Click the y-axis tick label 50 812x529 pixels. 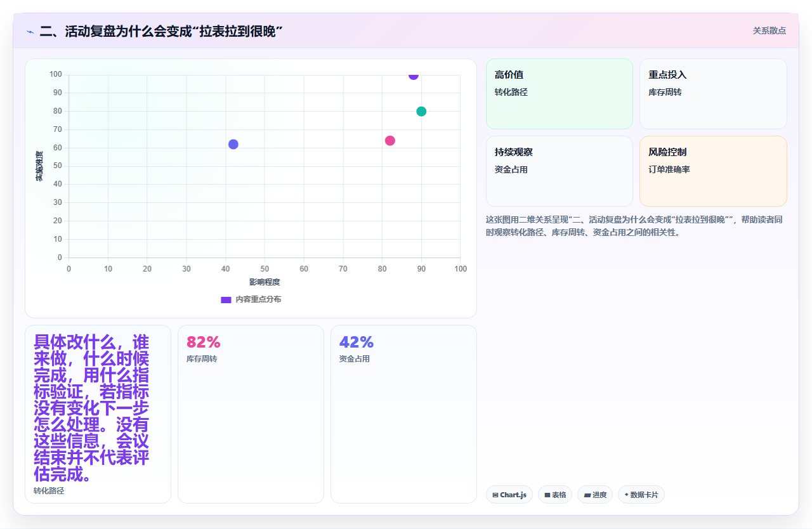[x=57, y=166]
